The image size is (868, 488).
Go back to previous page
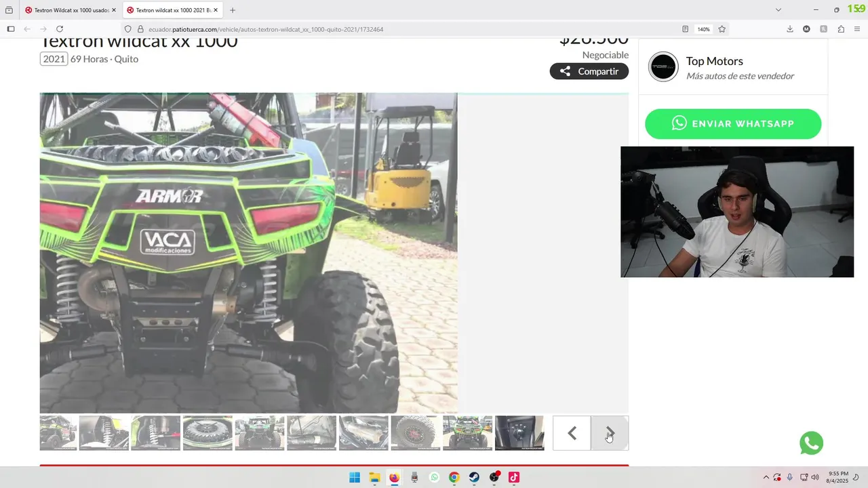pyautogui.click(x=27, y=29)
